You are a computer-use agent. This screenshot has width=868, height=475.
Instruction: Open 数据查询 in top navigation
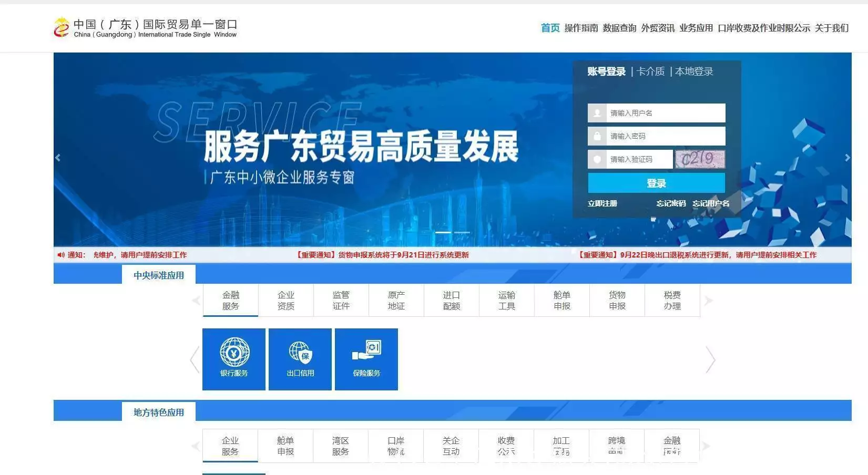click(619, 28)
